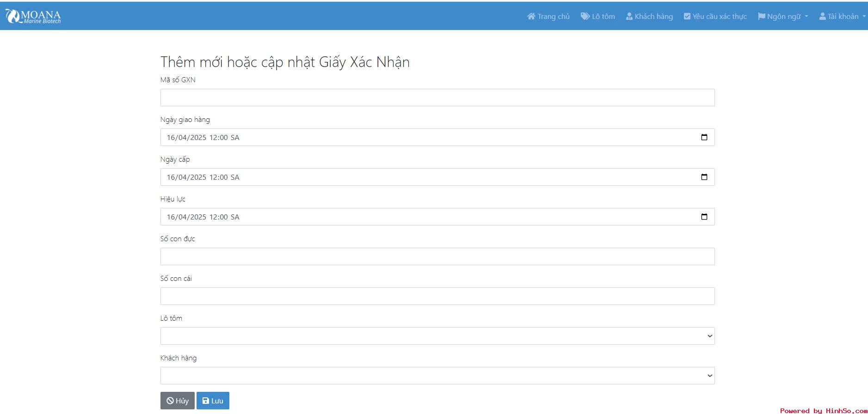Focus the Số con cái input
The image size is (868, 414).
437,296
